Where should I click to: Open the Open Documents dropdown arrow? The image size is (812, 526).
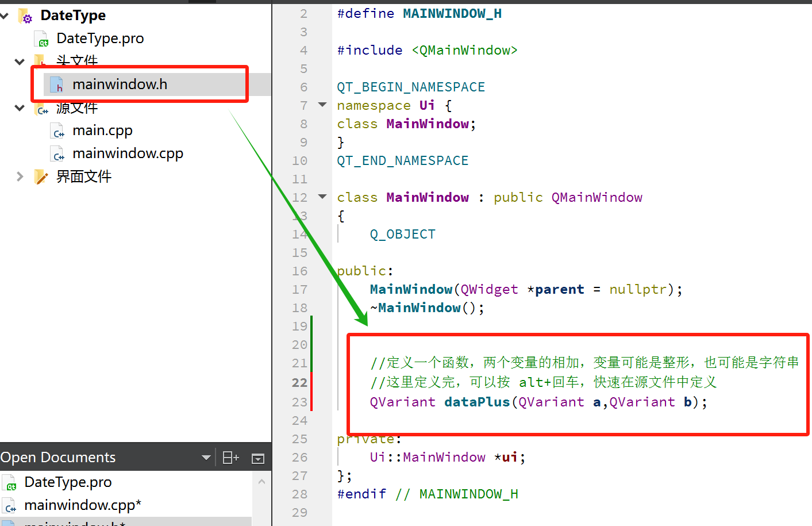coord(206,458)
